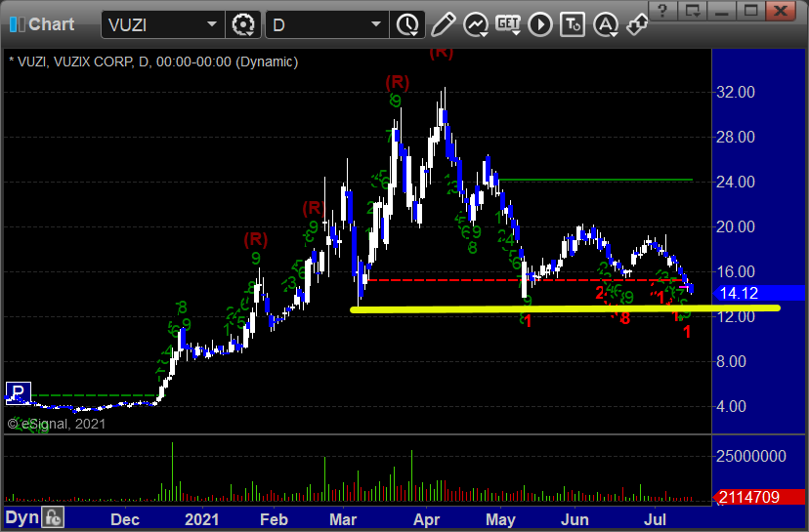Expand the VUZI symbol dropdown arrow
Screen dimensions: 809x532
(212, 24)
